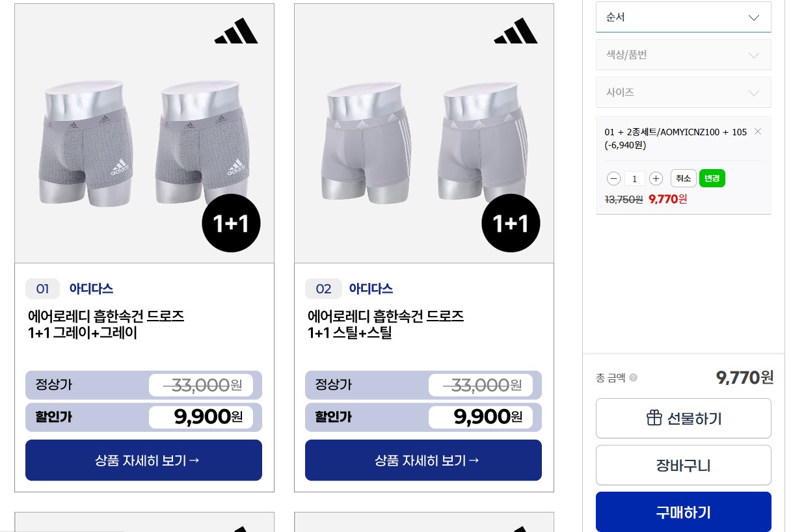Click 상품 자세히 보기 for product 02
This screenshot has width=791, height=532.
click(x=423, y=460)
